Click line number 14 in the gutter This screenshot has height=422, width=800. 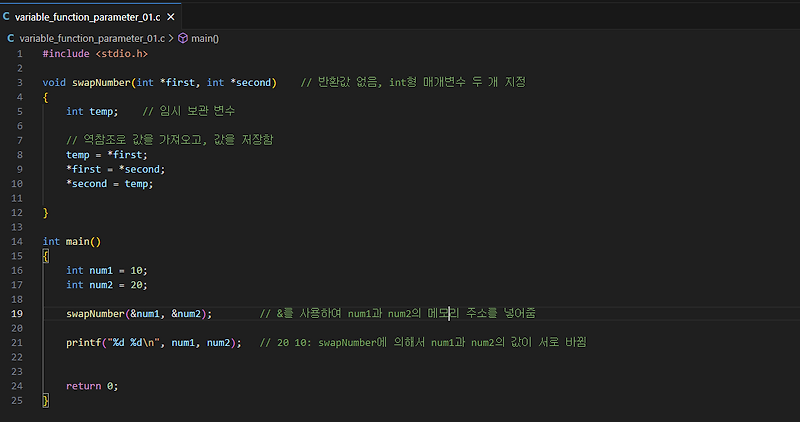click(x=17, y=241)
